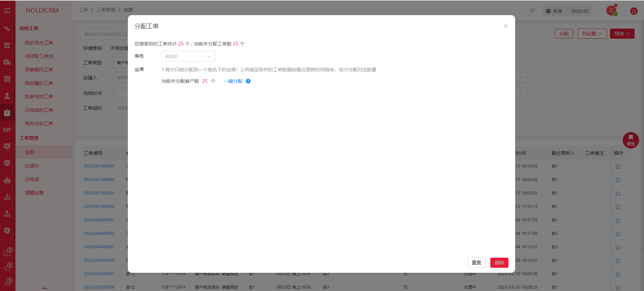Open 处理中 in the sidebar menu
Screen dimensions: 644x291
pyautogui.click(x=32, y=166)
